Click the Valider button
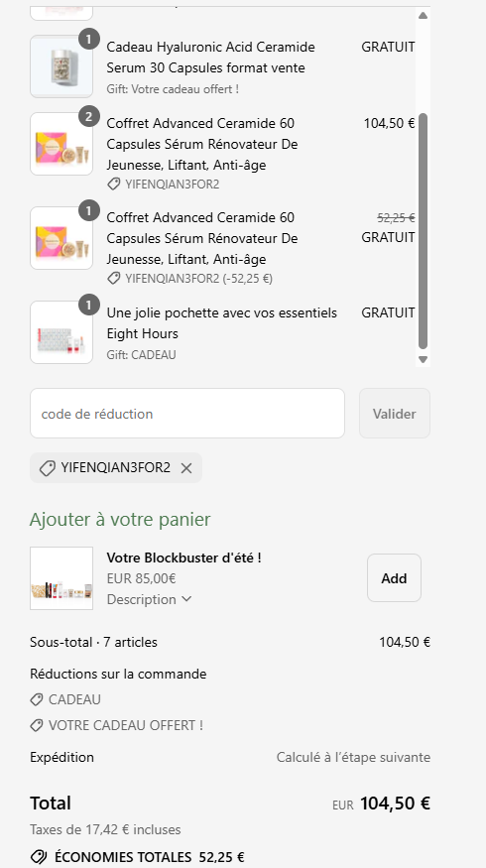 coord(395,414)
